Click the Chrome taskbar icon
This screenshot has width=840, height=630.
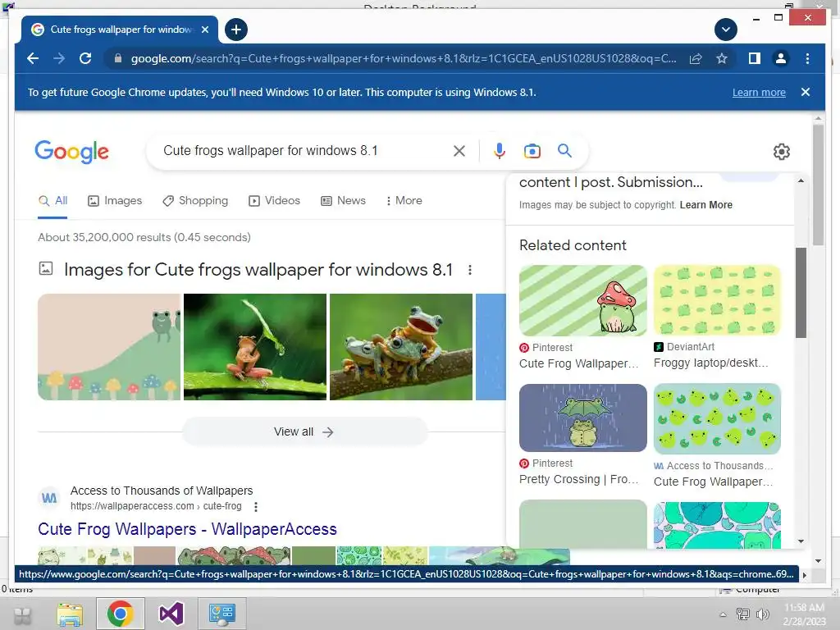pyautogui.click(x=120, y=614)
